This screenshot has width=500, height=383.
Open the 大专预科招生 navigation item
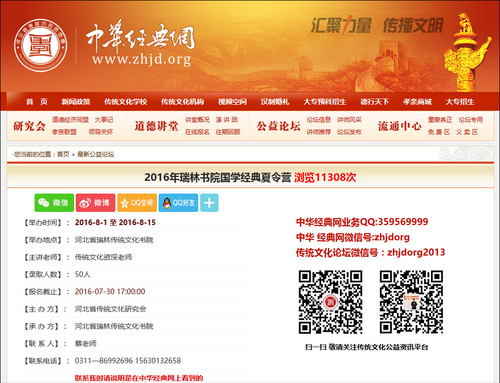(x=325, y=102)
